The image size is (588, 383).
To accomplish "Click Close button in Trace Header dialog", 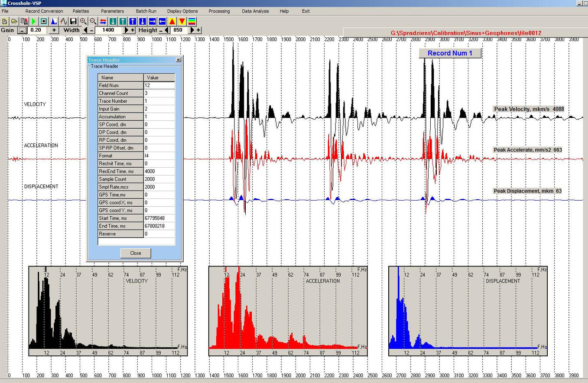I will click(x=136, y=253).
